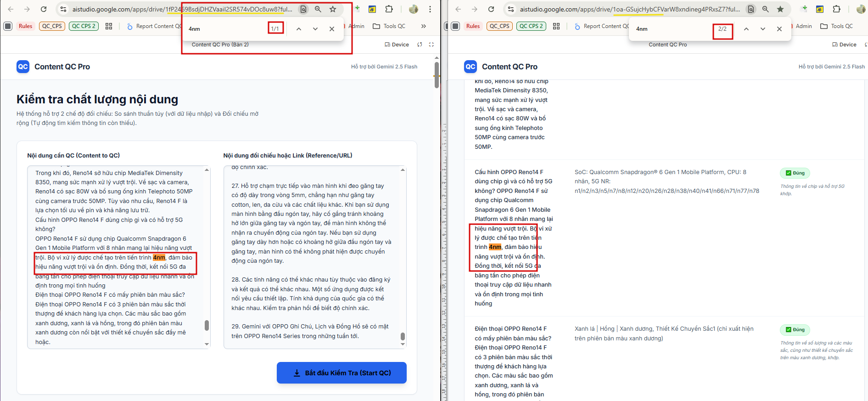Click the heading 'Kiểm tra chất lượng nội dung'
868x401 pixels.
pyautogui.click(x=97, y=99)
